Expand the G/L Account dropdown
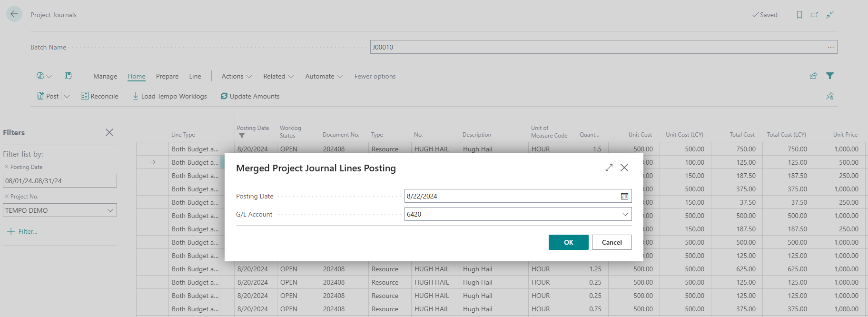This screenshot has height=317, width=868. 625,214
